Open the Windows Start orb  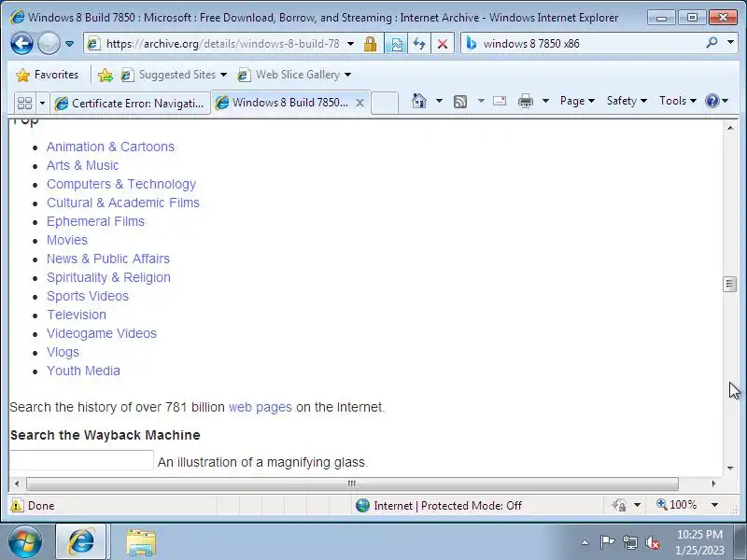point(25,542)
